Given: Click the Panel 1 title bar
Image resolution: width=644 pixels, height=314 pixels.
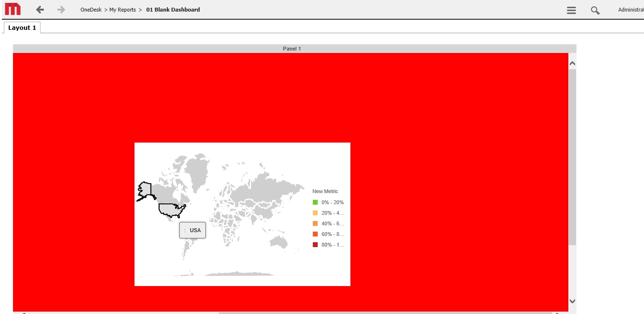Looking at the screenshot, I should (292, 49).
